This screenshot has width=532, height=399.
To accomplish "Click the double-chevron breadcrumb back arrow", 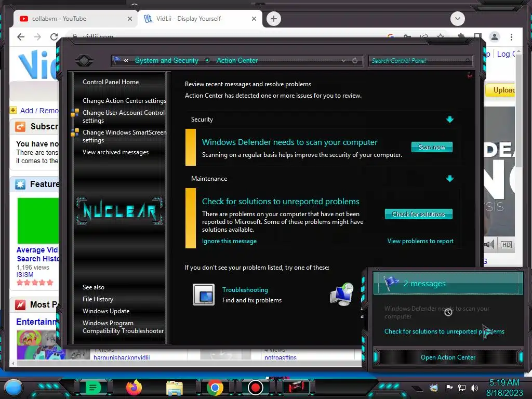I will (126, 60).
